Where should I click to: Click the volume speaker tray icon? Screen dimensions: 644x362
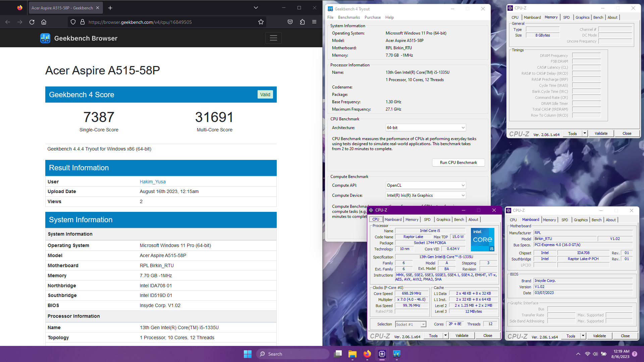(595, 354)
